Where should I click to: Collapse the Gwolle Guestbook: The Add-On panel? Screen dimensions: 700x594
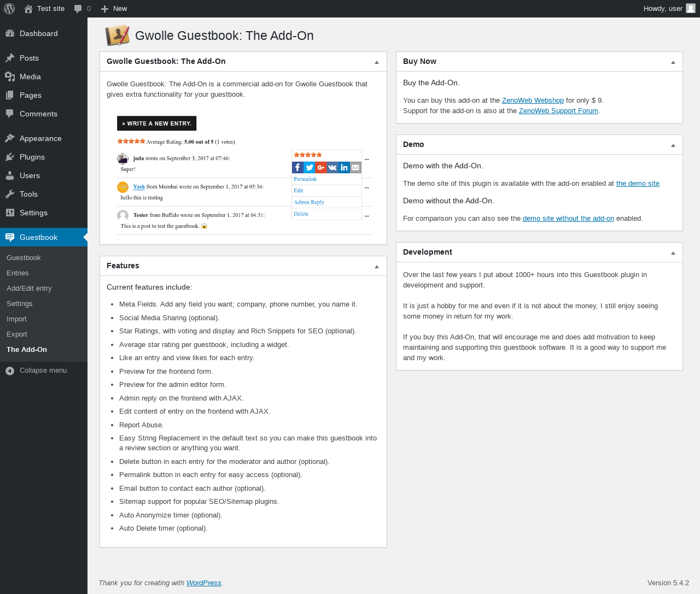tap(377, 62)
